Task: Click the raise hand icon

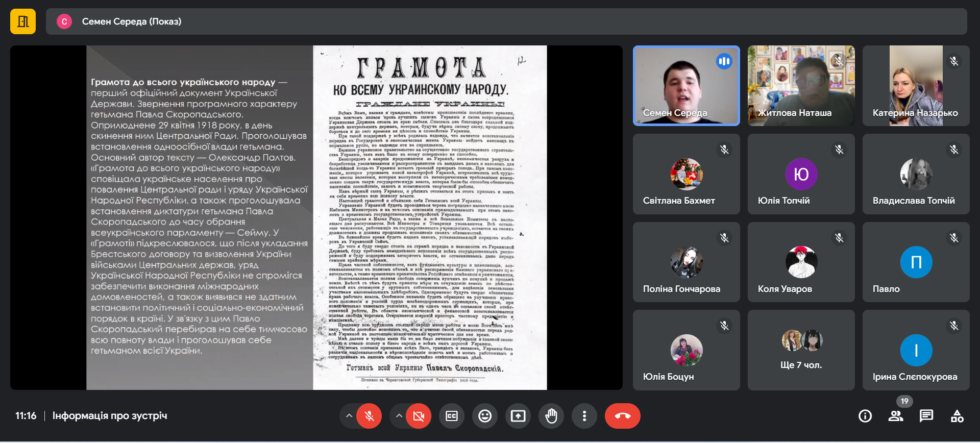Action: point(551,416)
